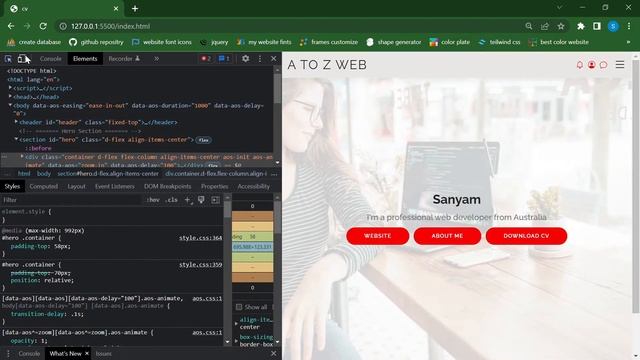Enable the Show all checkbox
Viewport: 640px width, 360px height.
click(239, 307)
